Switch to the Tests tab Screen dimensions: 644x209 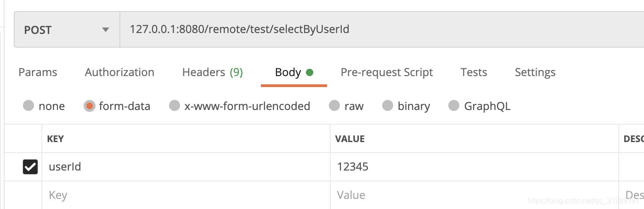tap(474, 72)
